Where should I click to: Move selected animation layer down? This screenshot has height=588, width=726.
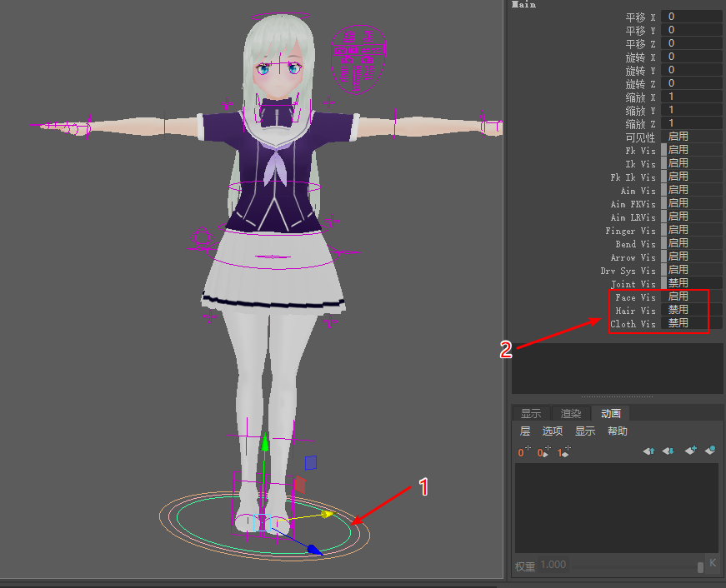tap(668, 451)
